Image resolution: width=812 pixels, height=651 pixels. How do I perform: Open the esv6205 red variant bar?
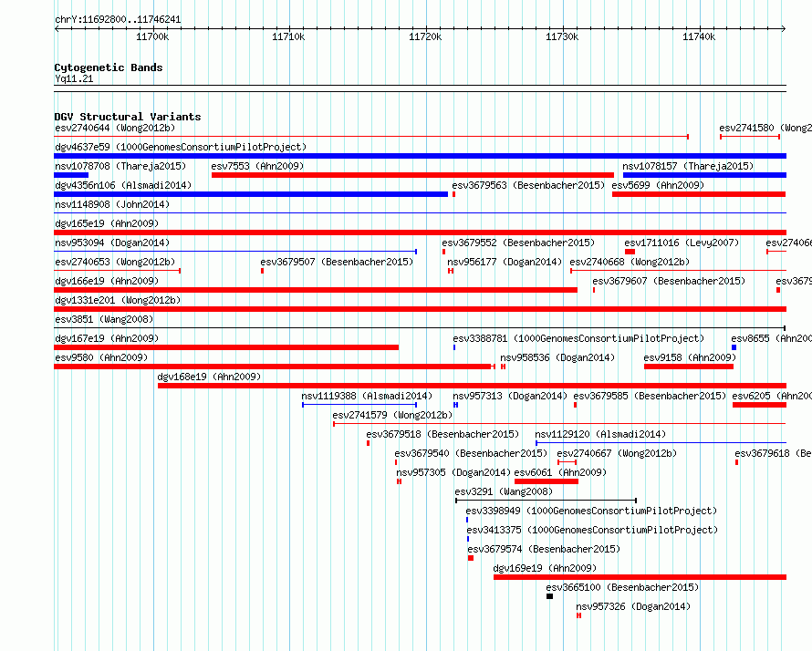pos(759,405)
